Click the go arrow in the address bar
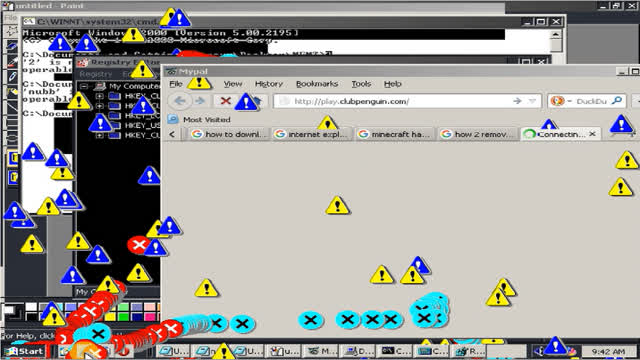The image size is (640, 360). click(517, 101)
